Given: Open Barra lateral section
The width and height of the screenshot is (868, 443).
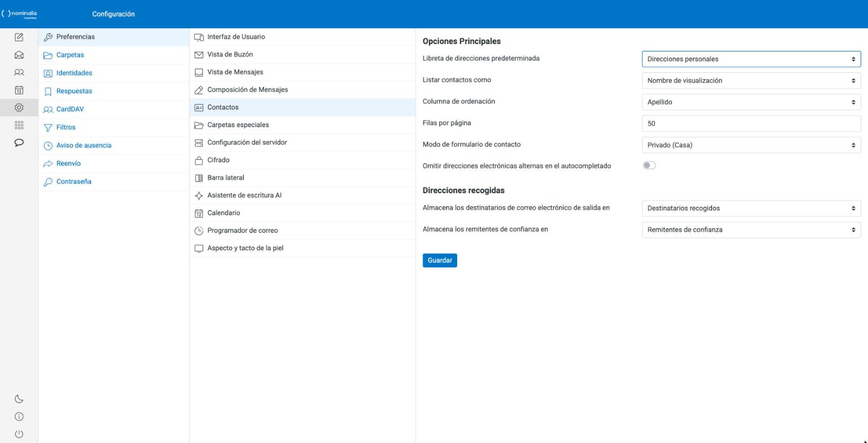Looking at the screenshot, I should 302,177.
